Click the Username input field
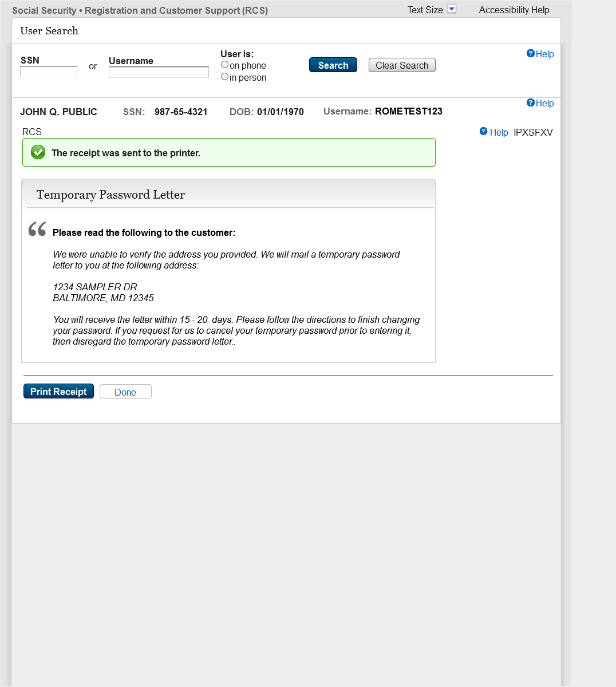The image size is (616, 687). [159, 72]
